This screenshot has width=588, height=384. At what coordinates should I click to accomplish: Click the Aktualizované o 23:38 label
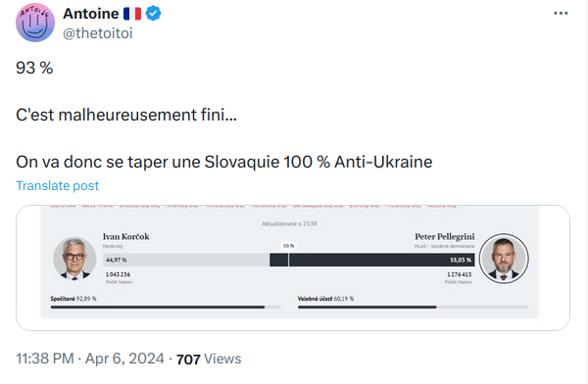[x=289, y=224]
